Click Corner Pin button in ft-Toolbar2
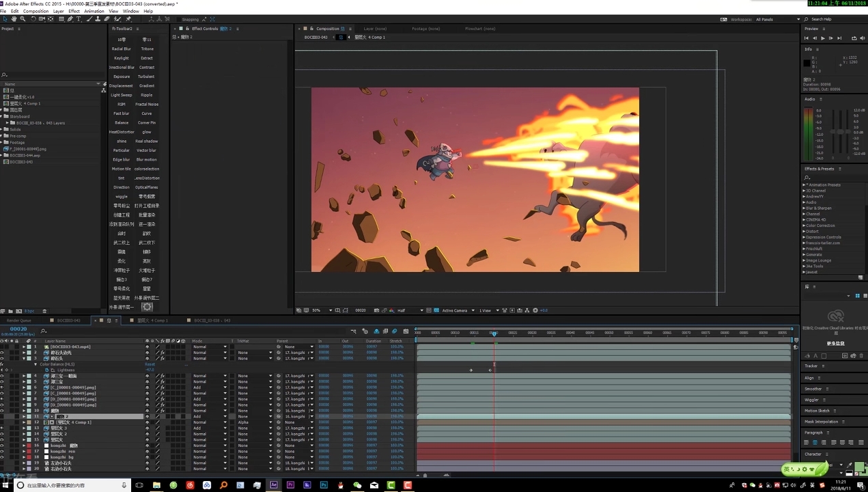Image resolution: width=868 pixels, height=492 pixels. coord(147,122)
